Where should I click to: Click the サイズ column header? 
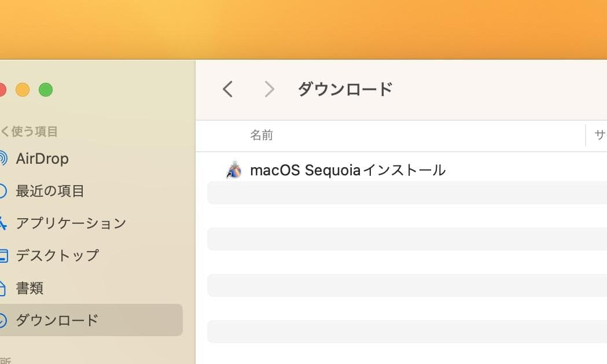click(x=599, y=135)
